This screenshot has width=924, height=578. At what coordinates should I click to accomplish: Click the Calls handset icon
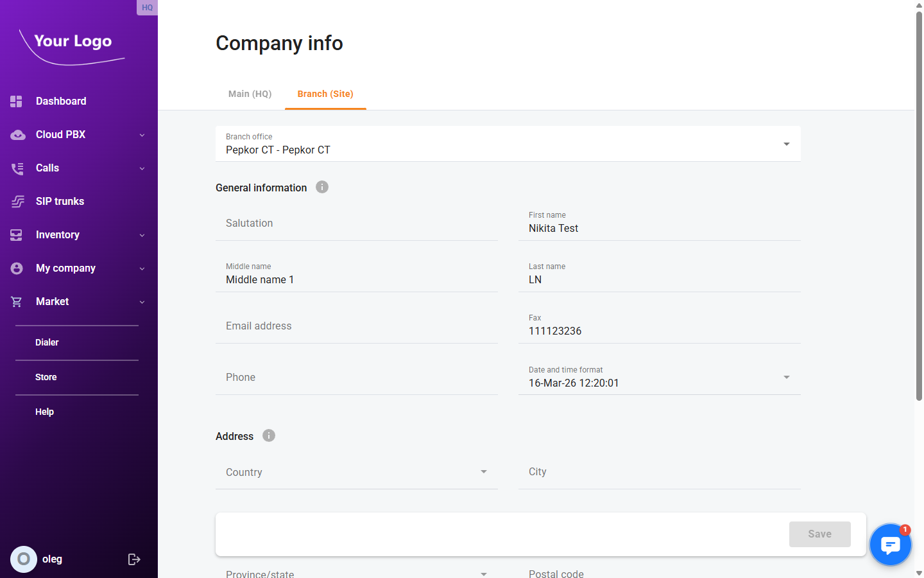point(16,168)
